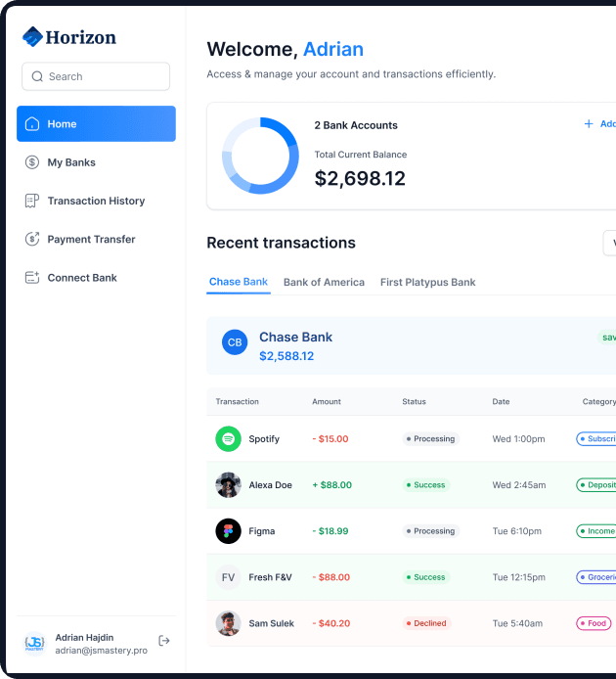Click the logout icon beside Adrian Hajdin
The width and height of the screenshot is (616, 679).
coord(164,641)
